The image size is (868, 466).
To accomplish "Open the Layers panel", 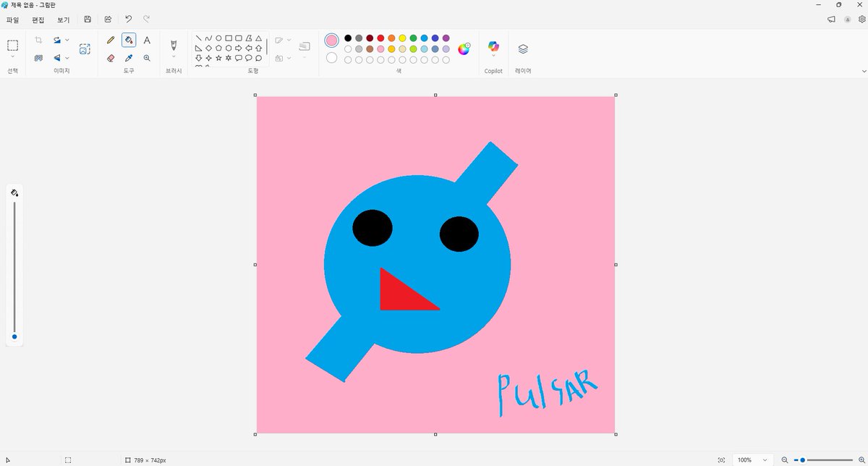I will [522, 48].
